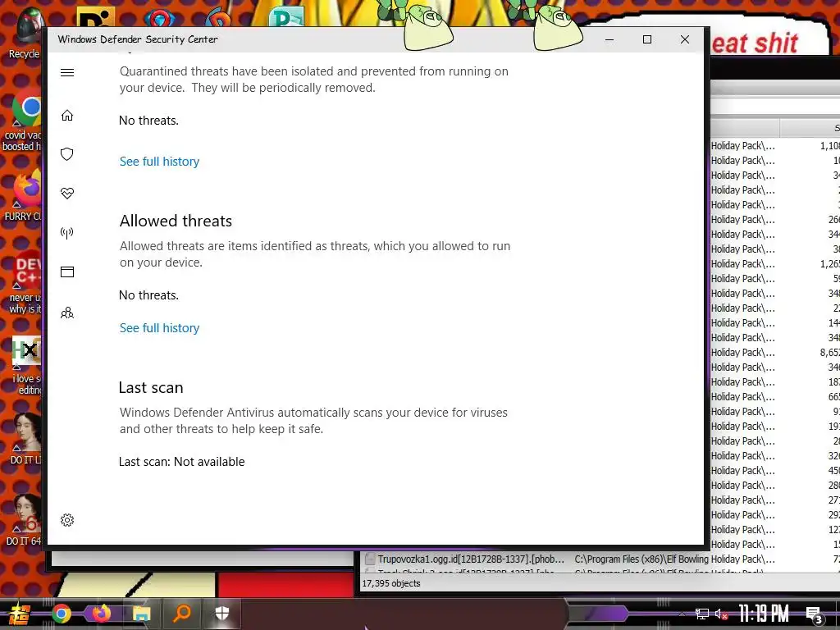Open App & browser control window icon
The width and height of the screenshot is (840, 630).
coord(67,272)
